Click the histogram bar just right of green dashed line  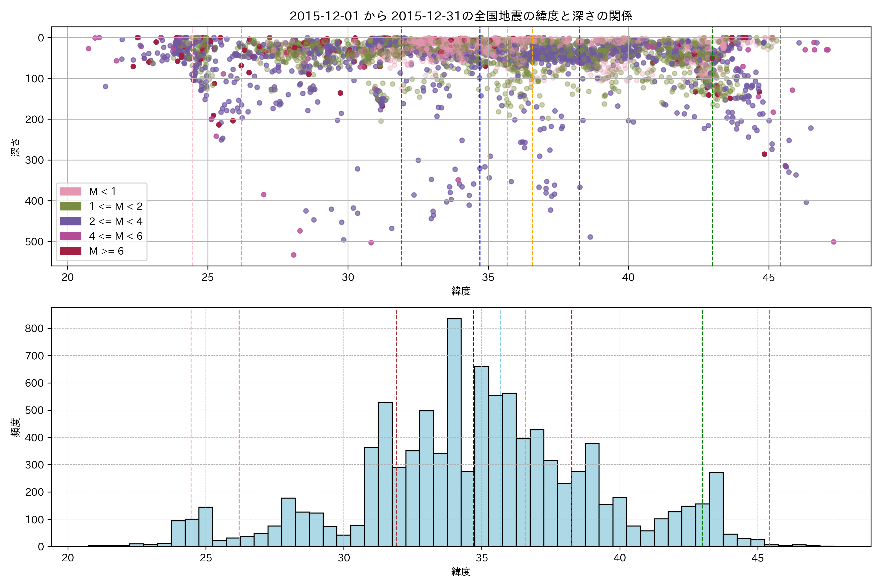(x=716, y=509)
